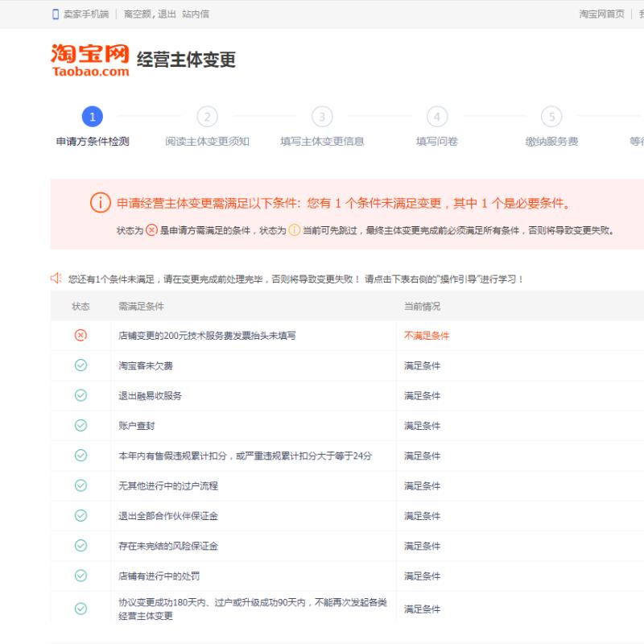
Task: Click the red X status for 发票抬头未填写 row
Action: click(x=80, y=335)
